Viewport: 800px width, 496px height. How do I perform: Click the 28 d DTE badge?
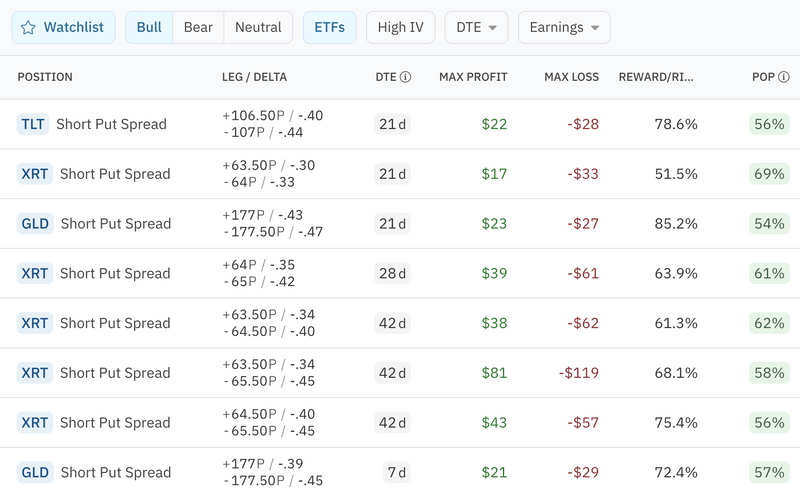(x=392, y=274)
